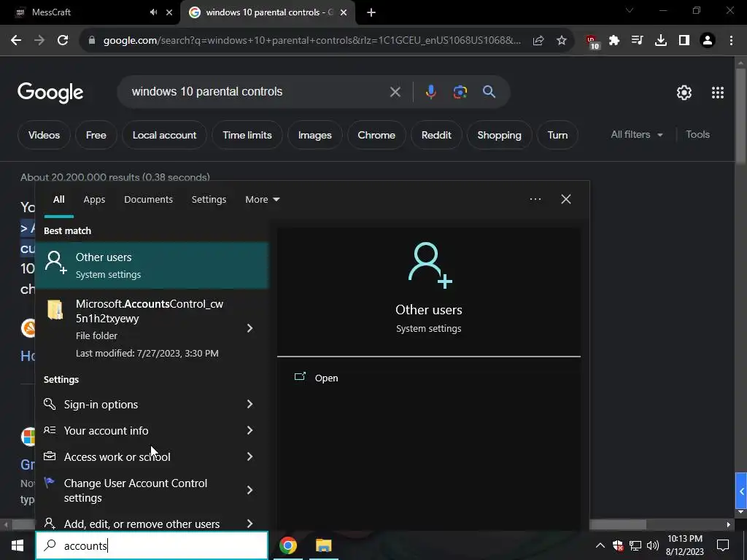Expand Add, edit, or remove other users chevron
This screenshot has height=560, width=747.
(249, 524)
